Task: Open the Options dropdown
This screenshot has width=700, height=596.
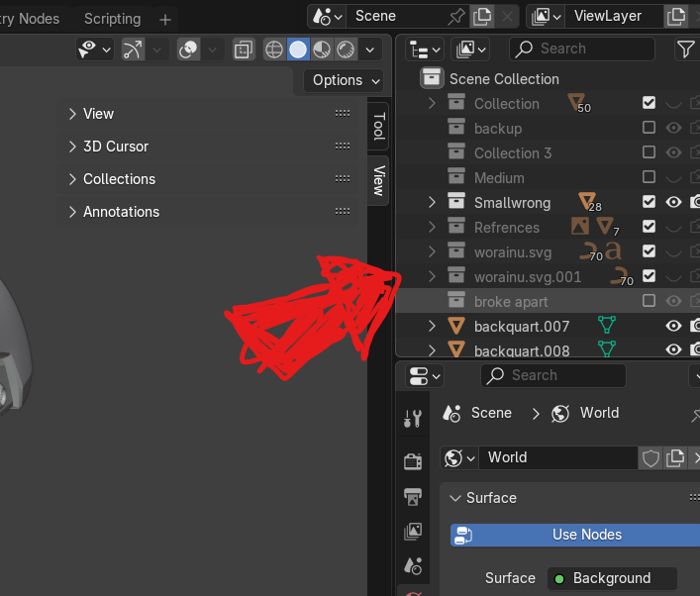Action: tap(344, 81)
